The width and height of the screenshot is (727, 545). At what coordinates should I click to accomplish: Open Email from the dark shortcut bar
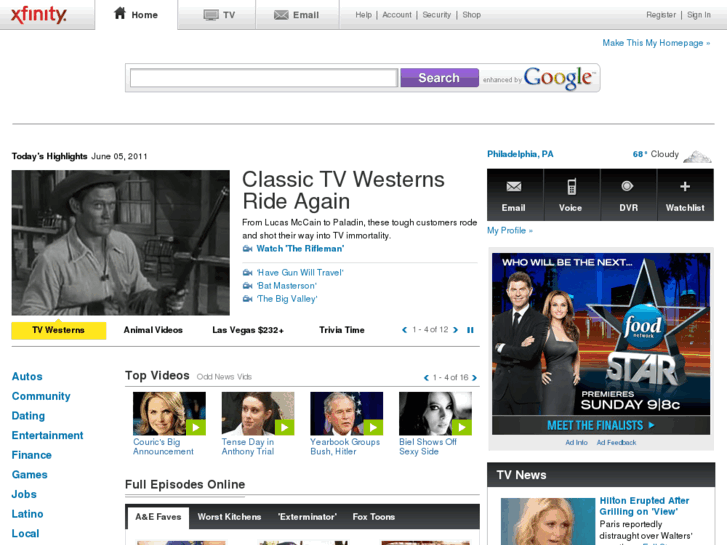[x=514, y=195]
